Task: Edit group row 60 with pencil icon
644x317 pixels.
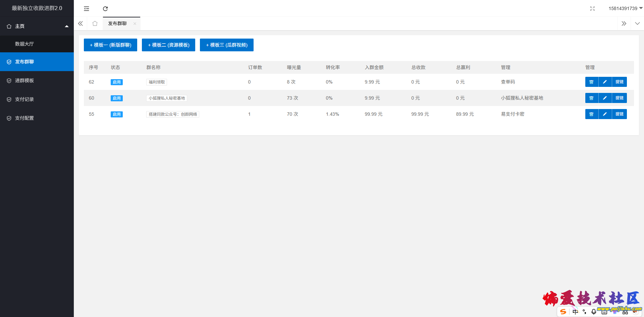Action: [x=605, y=98]
